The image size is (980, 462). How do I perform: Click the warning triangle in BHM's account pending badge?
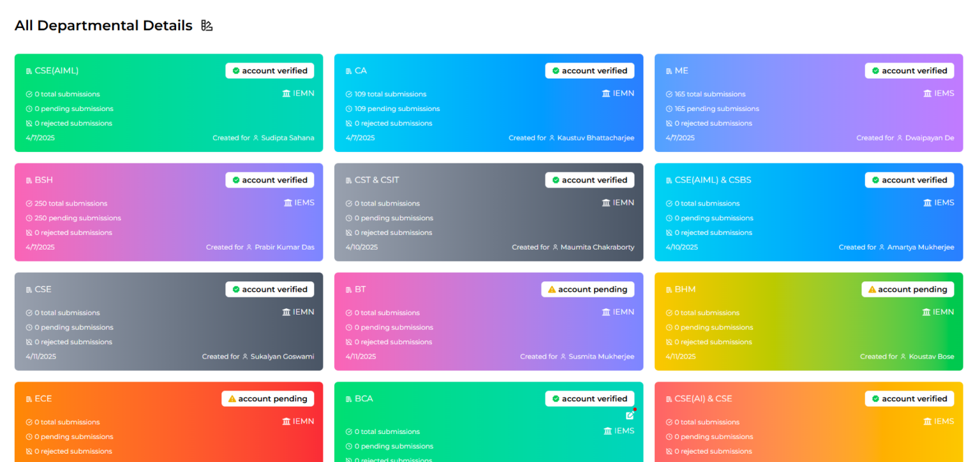[x=872, y=290]
